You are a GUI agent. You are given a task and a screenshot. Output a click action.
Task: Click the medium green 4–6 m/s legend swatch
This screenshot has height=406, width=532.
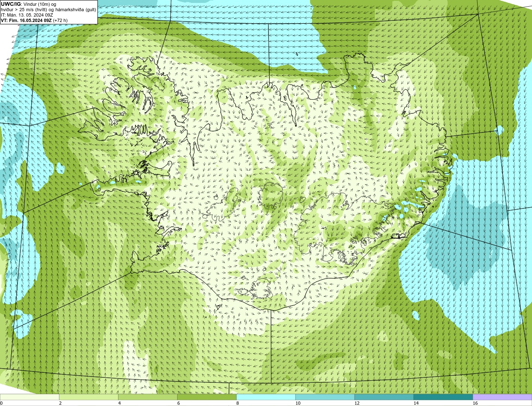(x=148, y=397)
